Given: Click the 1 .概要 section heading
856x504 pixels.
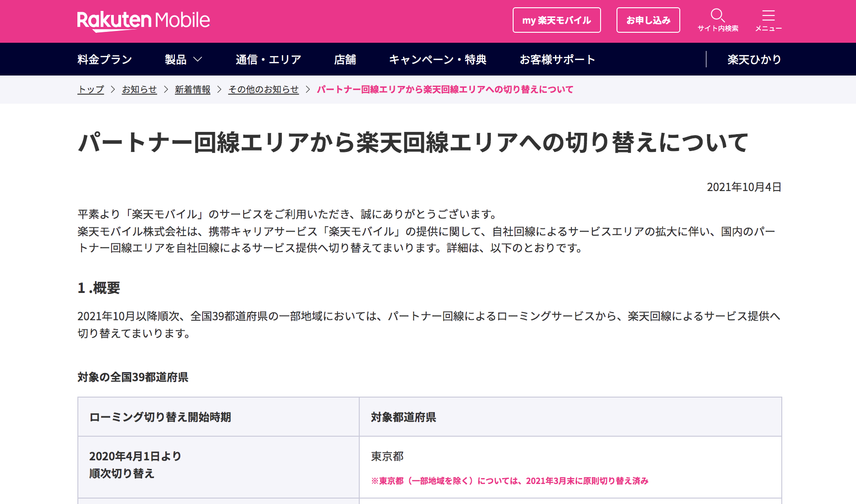Looking at the screenshot, I should click(x=99, y=288).
